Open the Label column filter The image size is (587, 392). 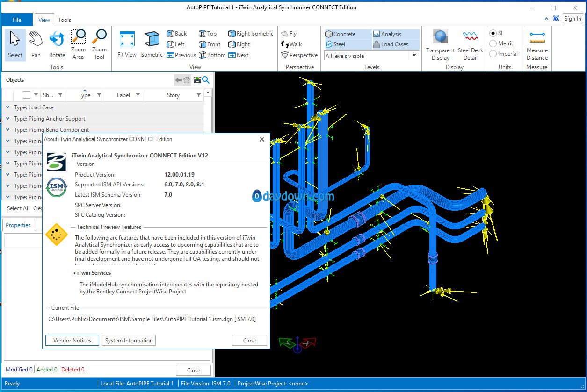pyautogui.click(x=138, y=95)
